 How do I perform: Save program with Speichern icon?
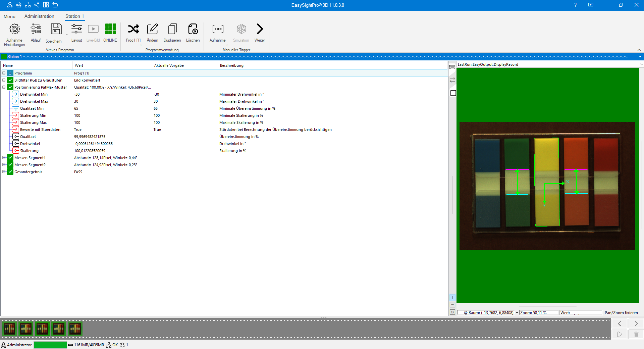(x=56, y=30)
